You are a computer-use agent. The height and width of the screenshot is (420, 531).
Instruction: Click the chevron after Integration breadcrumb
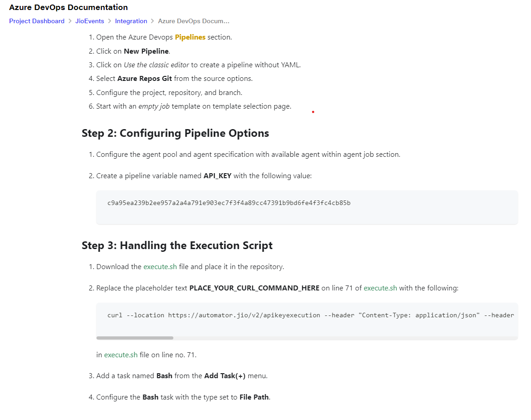click(x=152, y=21)
